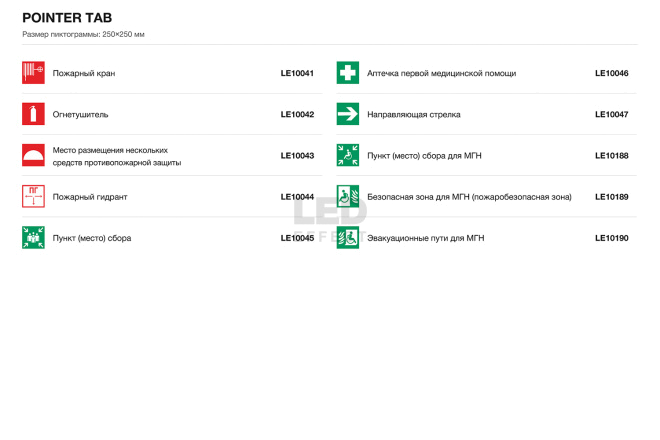Select the fire hydrant ПГ pictogram
Screen dimensions: 660x440
[x=33, y=197]
